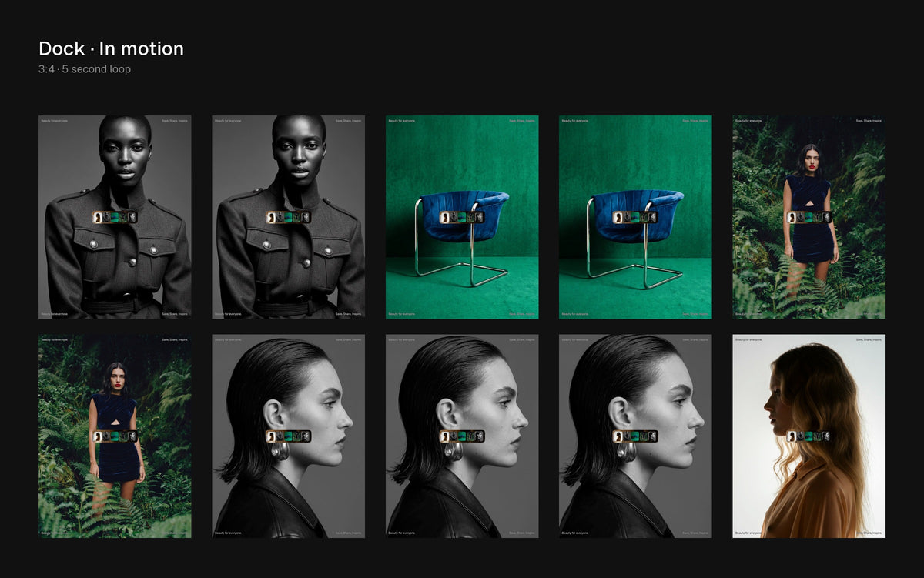Click the dock strip on the first blue chair poster

(x=462, y=217)
